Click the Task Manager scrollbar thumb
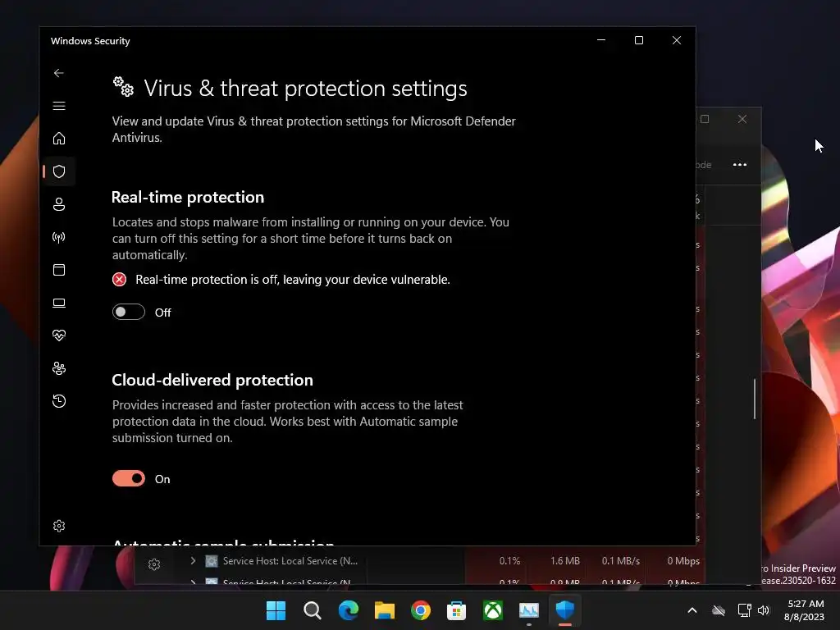 (x=755, y=399)
